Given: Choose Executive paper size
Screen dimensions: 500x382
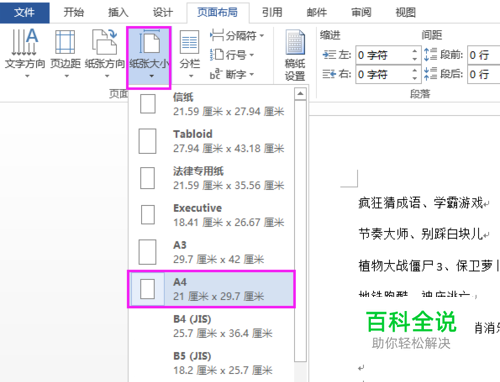Looking at the screenshot, I should (211, 215).
